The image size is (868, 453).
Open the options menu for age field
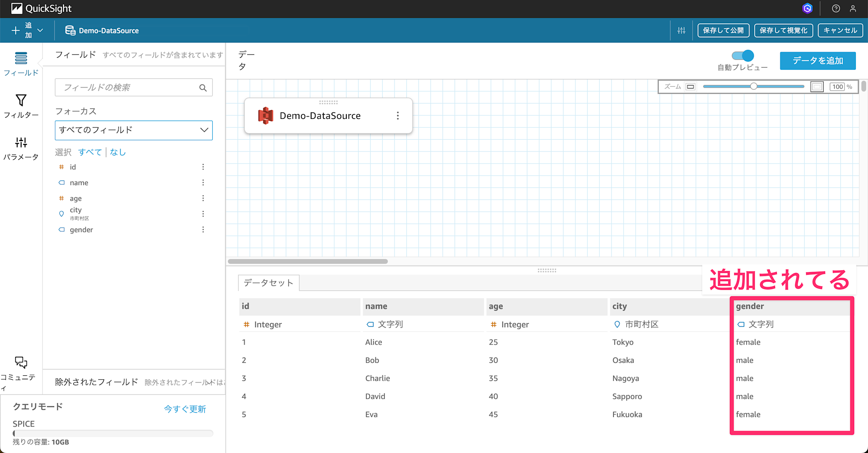[203, 198]
